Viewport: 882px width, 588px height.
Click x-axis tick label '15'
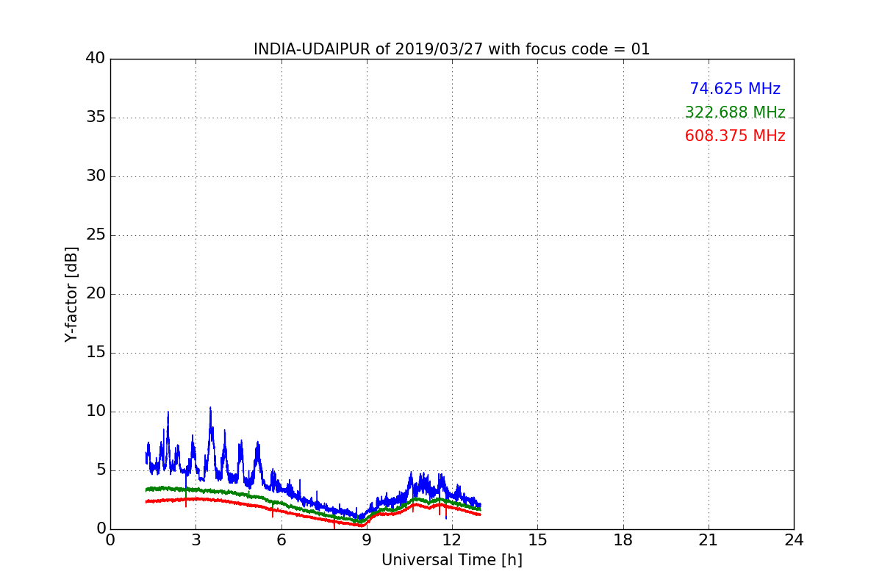click(537, 540)
